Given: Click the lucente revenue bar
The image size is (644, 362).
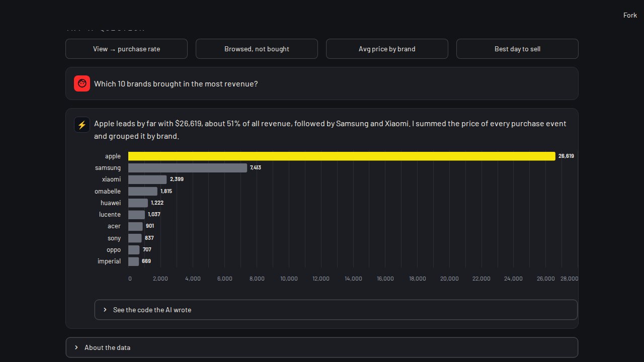Looking at the screenshot, I should (x=136, y=215).
